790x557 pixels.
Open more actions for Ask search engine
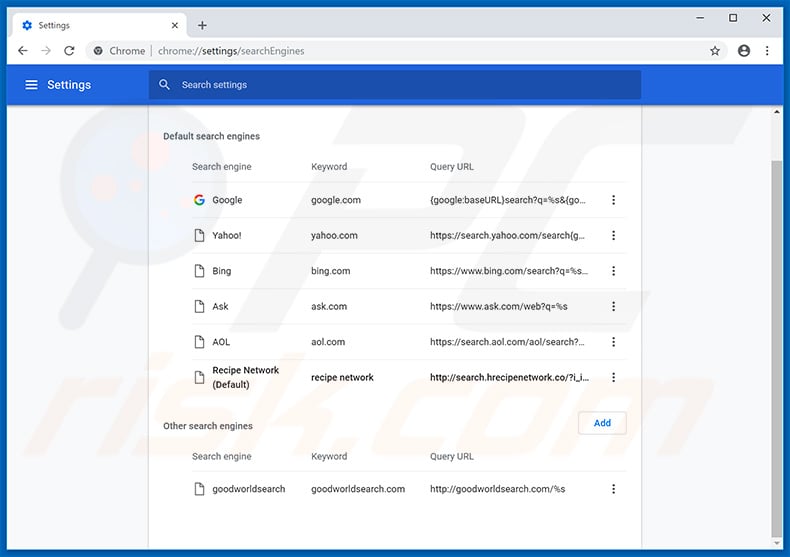tap(613, 306)
